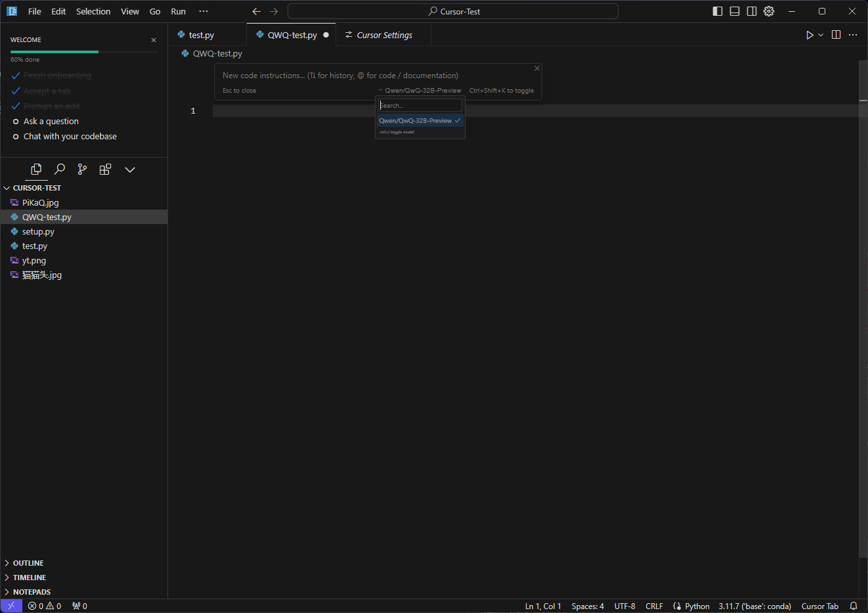Open the Run dropdown arrow beside play
Screen dimensions: 868x613
[x=821, y=35]
